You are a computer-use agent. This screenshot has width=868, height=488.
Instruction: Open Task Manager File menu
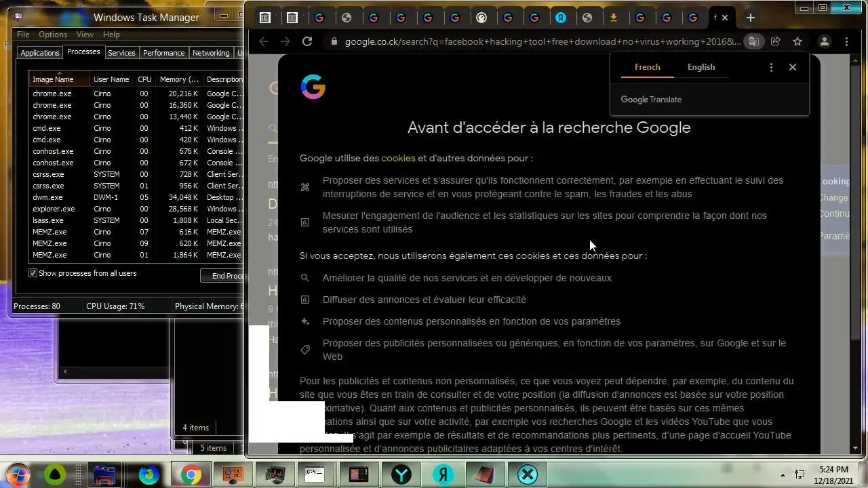23,35
